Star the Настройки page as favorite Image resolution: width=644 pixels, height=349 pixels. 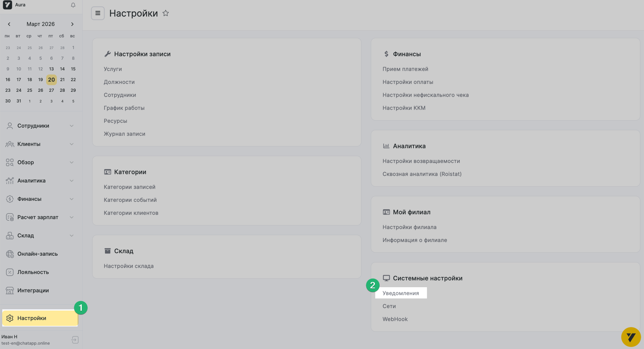pyautogui.click(x=166, y=13)
